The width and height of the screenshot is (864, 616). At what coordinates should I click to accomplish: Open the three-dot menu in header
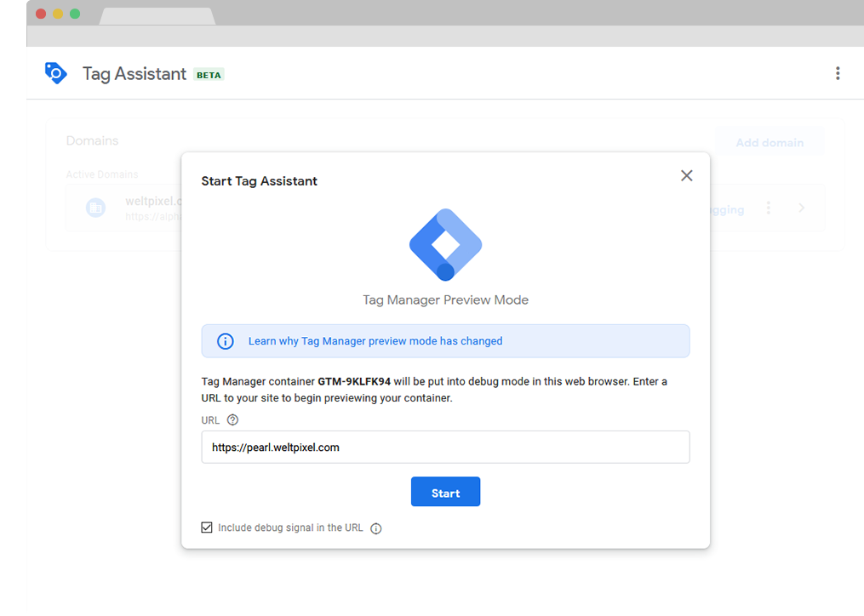(838, 73)
